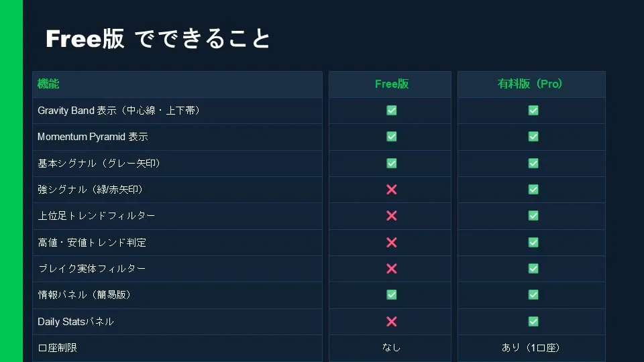Click the slide title Free版 でできること
The height and width of the screenshot is (362, 644).
tap(158, 39)
